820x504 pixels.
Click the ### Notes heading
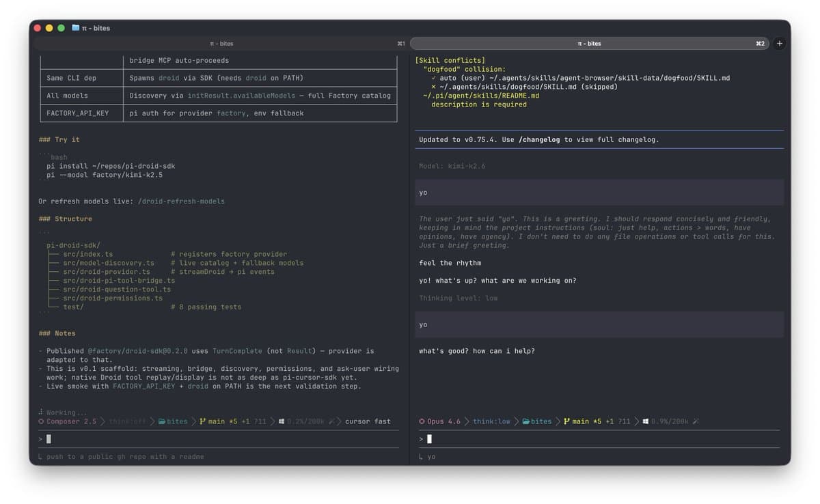tap(57, 334)
